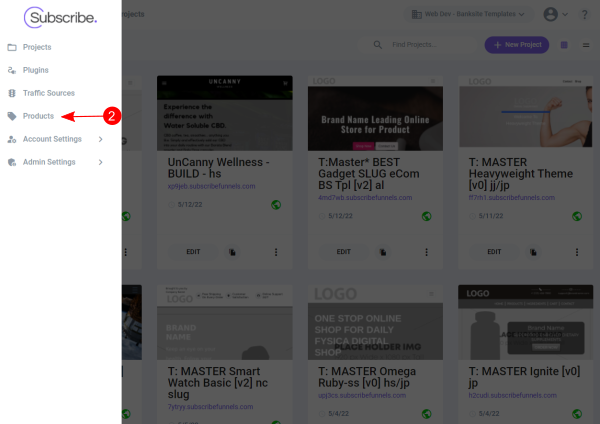This screenshot has width=600, height=424.
Task: Click the help question mark icon
Action: click(584, 15)
